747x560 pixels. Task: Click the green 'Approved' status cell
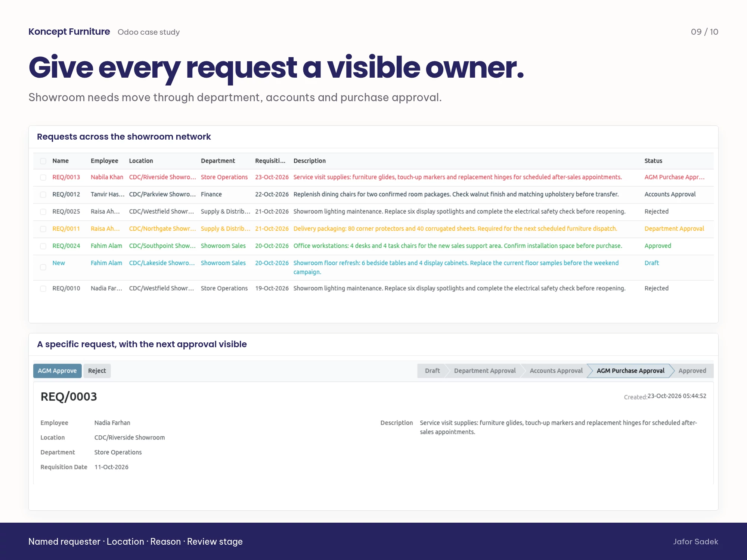[658, 246]
